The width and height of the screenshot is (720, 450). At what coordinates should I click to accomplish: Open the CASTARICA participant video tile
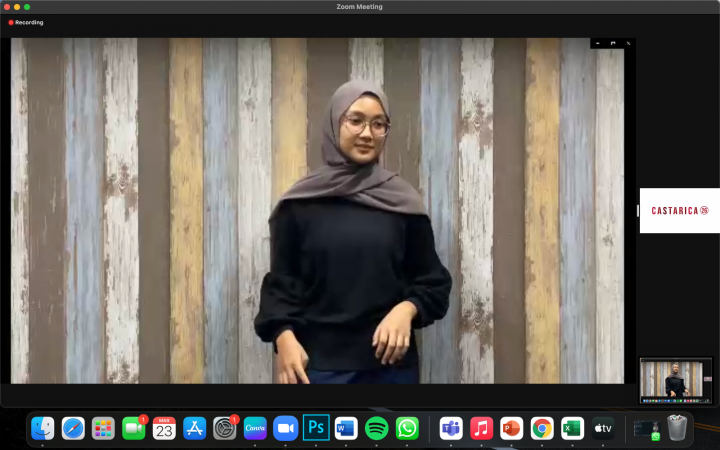tap(679, 211)
